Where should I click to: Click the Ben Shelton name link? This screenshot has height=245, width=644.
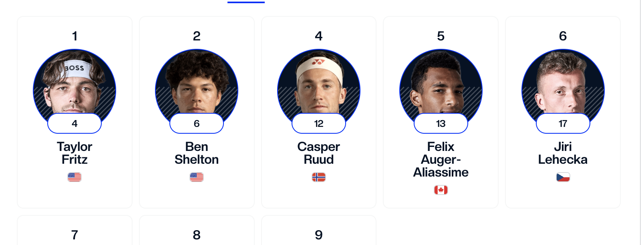click(197, 153)
